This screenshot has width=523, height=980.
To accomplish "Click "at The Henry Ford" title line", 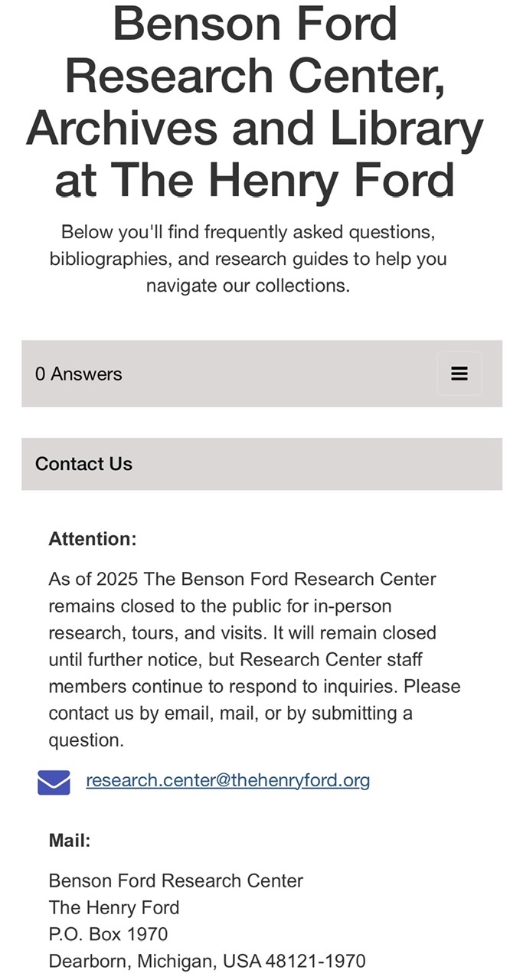I will (255, 180).
